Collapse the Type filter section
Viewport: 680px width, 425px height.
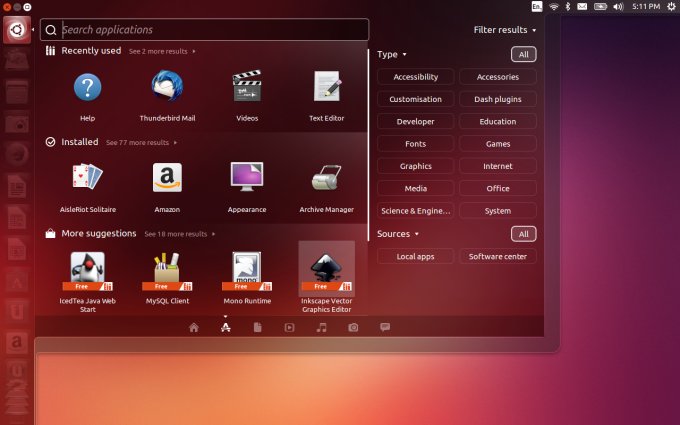pos(391,54)
